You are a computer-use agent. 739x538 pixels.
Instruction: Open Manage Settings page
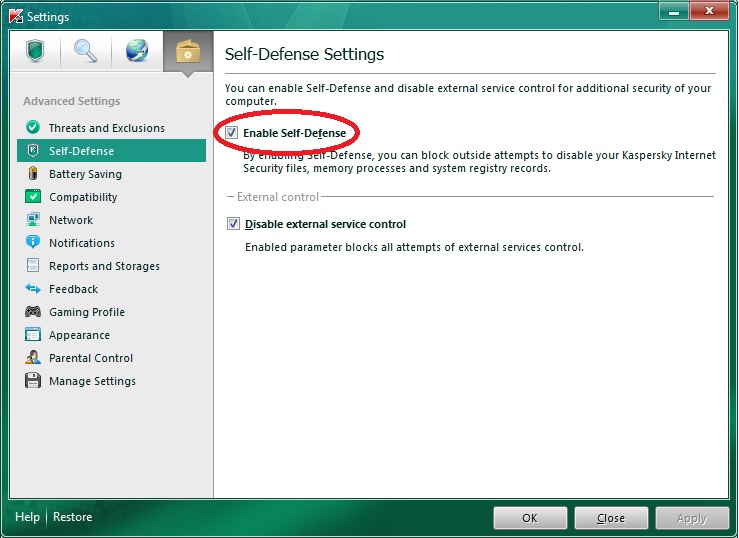point(111,381)
